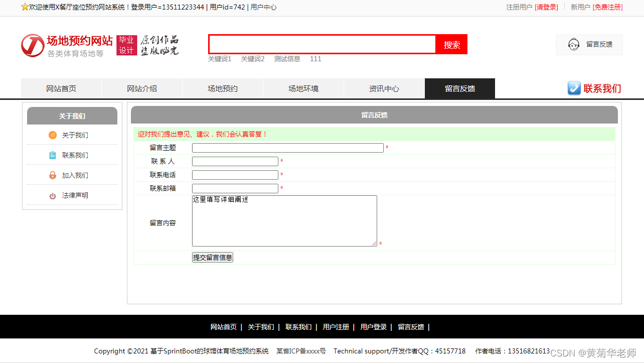Click the power icon beside 法律声明
The image size is (644, 363).
tap(53, 196)
